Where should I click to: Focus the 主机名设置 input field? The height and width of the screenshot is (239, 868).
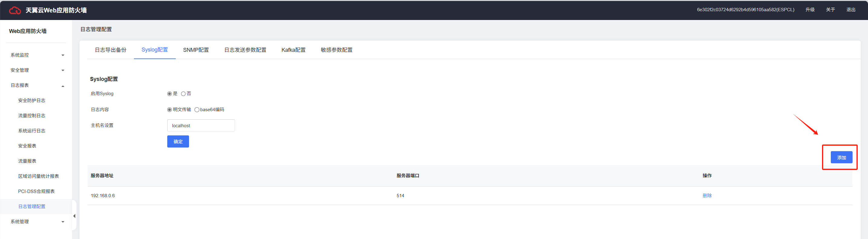tap(201, 126)
